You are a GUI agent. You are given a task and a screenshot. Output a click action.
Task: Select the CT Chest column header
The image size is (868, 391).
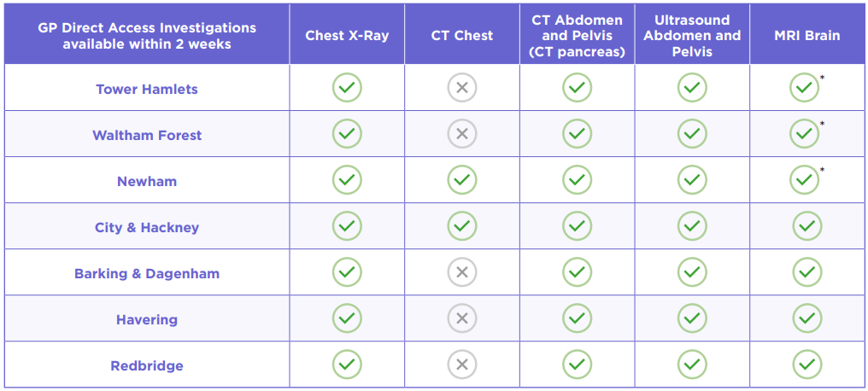pyautogui.click(x=461, y=36)
